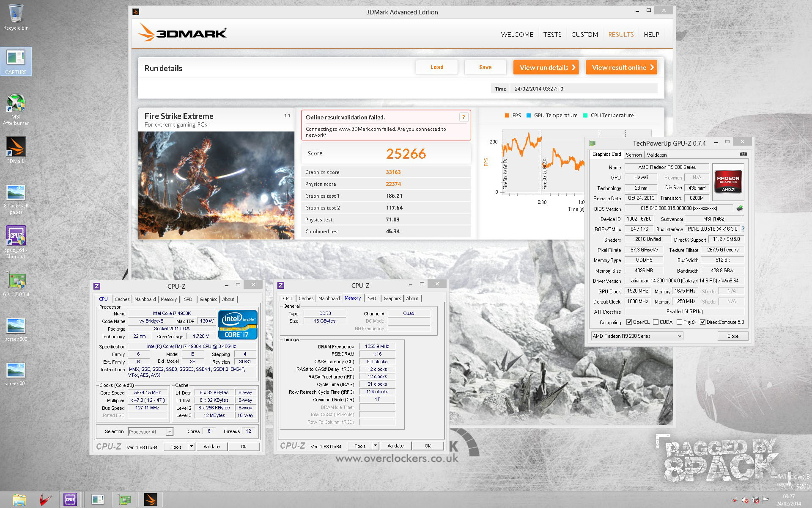Viewport: 812px width, 508px height.
Task: Expand the Tools dropdown arrow in the left CPU-Z window
Action: pyautogui.click(x=191, y=446)
